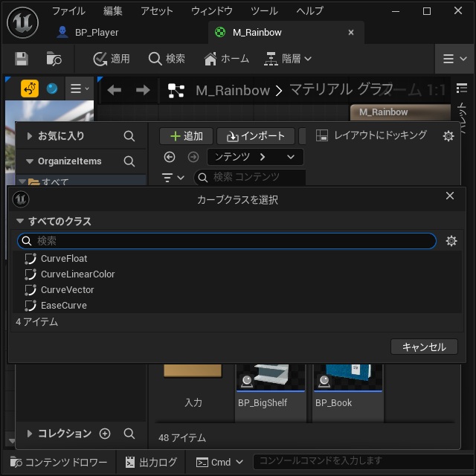Click the add collection plus icon
This screenshot has height=476, width=476.
click(105, 434)
